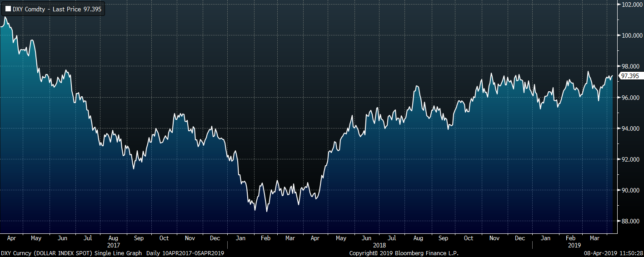Click the 2018 year label on time axis
Image resolution: width=644 pixels, height=257 pixels.
379,245
